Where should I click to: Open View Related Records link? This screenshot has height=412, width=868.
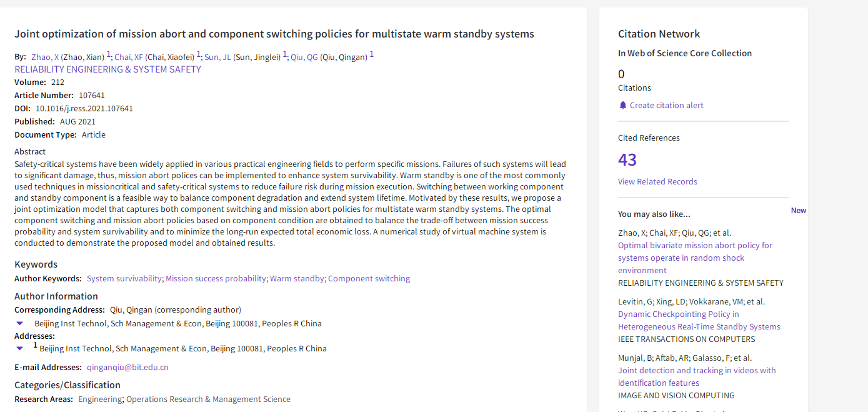pyautogui.click(x=657, y=182)
